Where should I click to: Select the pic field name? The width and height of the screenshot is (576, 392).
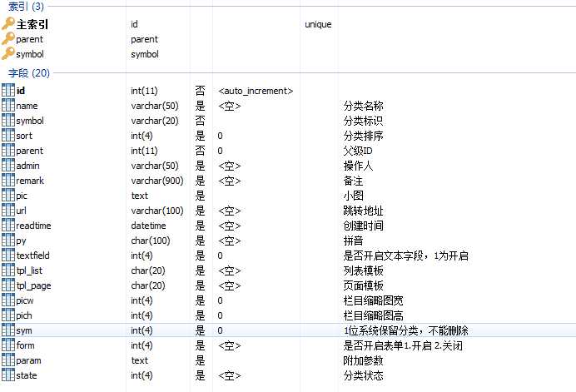22,196
